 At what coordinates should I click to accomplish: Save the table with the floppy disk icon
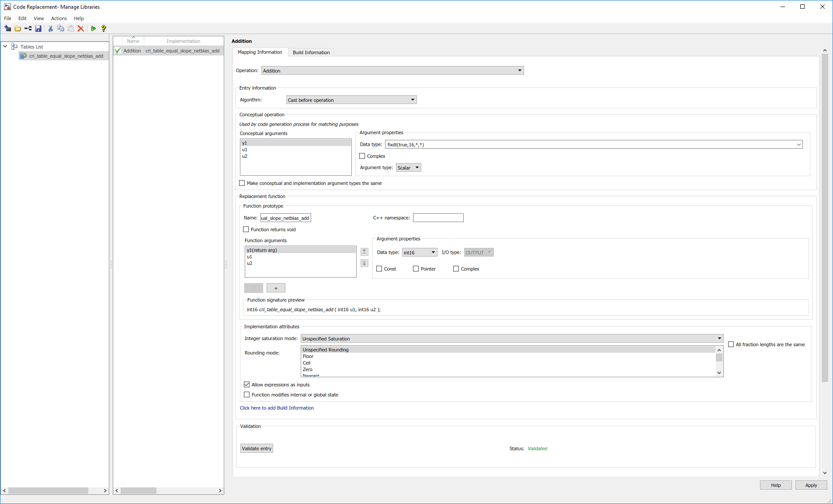coord(38,28)
